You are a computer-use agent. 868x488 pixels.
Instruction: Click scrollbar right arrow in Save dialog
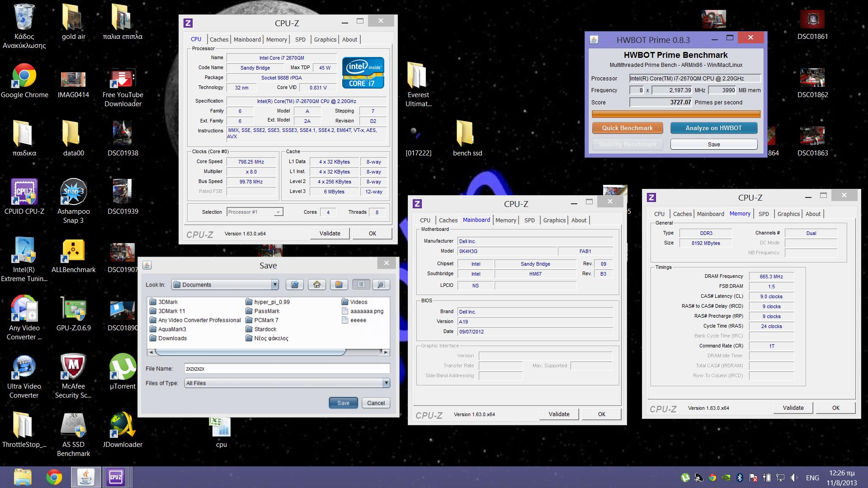386,352
